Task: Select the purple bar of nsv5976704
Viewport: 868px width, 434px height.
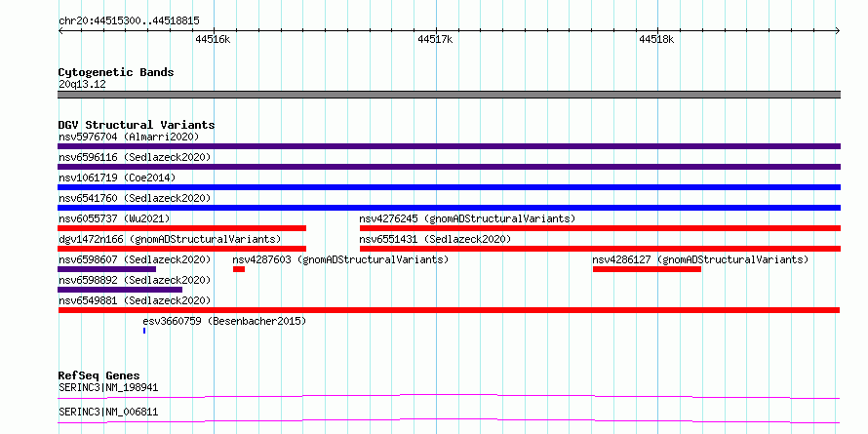Action: coord(449,146)
